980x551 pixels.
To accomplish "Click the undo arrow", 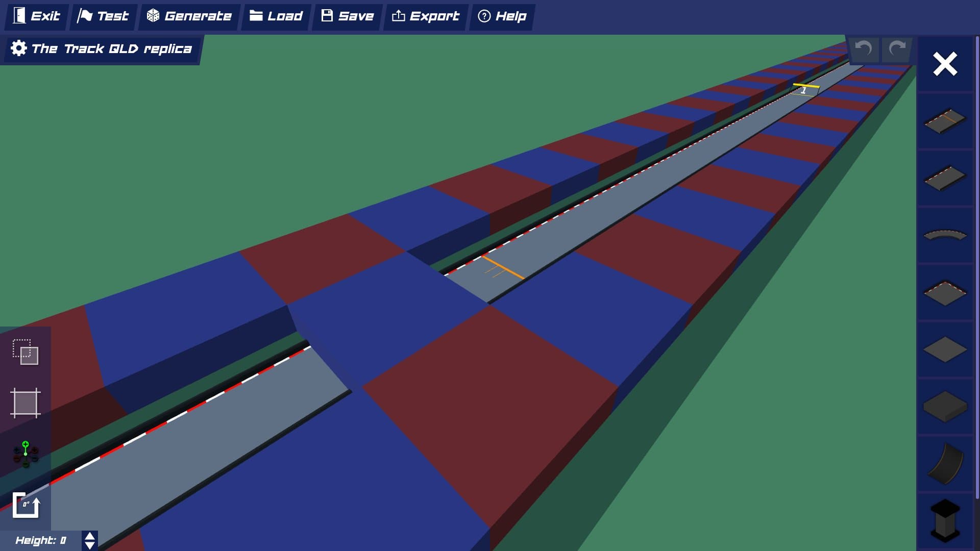I will click(x=864, y=49).
